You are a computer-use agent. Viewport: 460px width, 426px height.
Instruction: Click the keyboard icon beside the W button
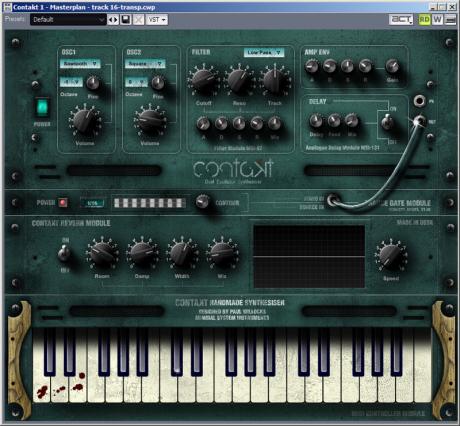click(450, 19)
